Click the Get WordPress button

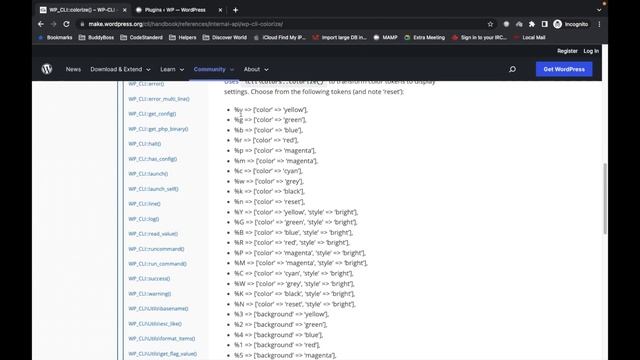point(564,69)
